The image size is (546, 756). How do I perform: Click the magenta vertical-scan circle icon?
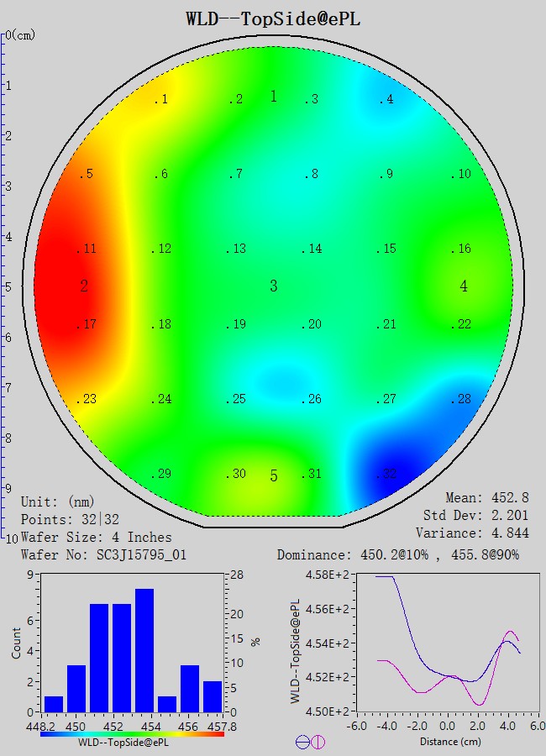[318, 742]
